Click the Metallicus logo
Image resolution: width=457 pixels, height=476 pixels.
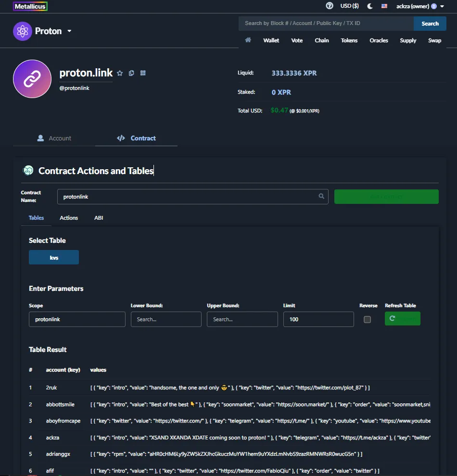30,6
